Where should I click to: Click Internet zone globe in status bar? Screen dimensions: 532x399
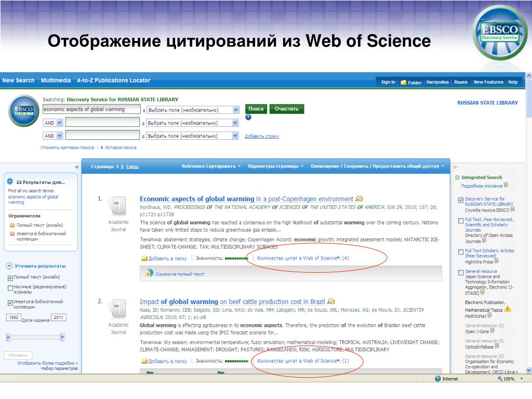click(437, 379)
